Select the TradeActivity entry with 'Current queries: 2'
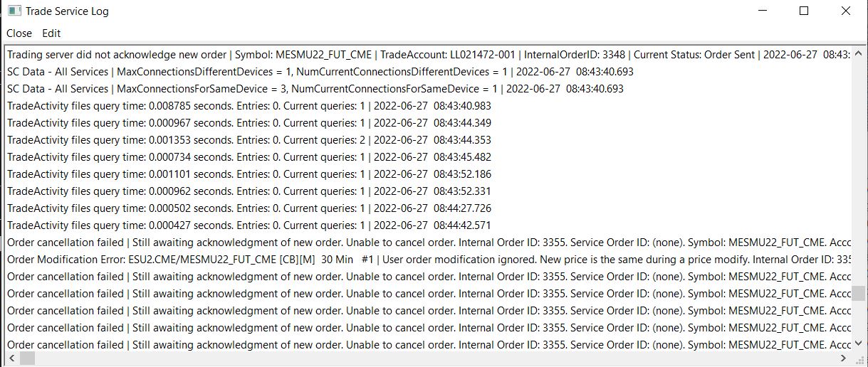The image size is (868, 367). pyautogui.click(x=249, y=140)
